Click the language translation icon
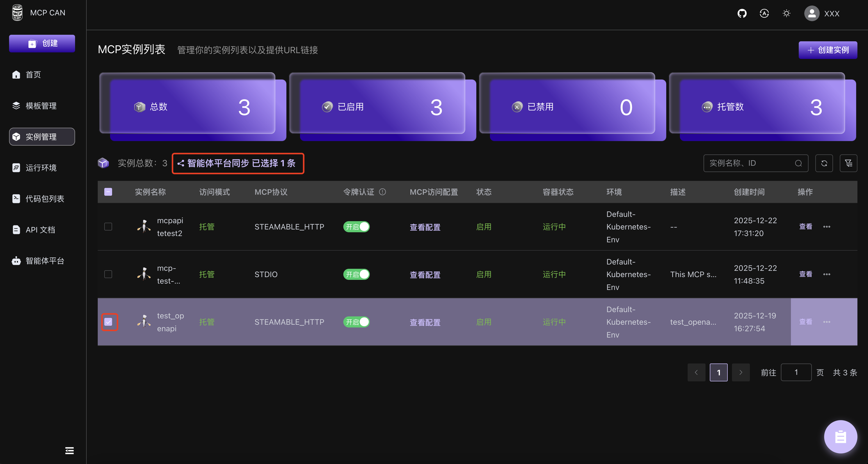The image size is (868, 464). click(x=764, y=14)
